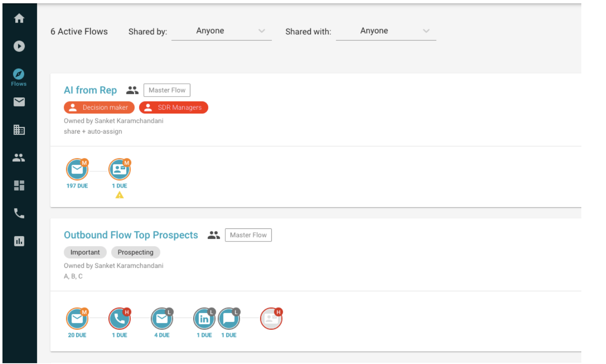Open the AI from Rep flow

[90, 90]
